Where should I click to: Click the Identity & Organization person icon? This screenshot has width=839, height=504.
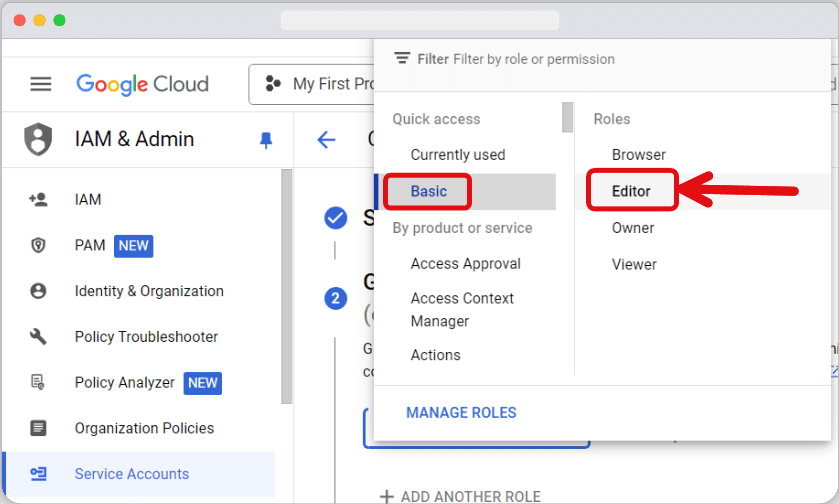click(x=38, y=291)
